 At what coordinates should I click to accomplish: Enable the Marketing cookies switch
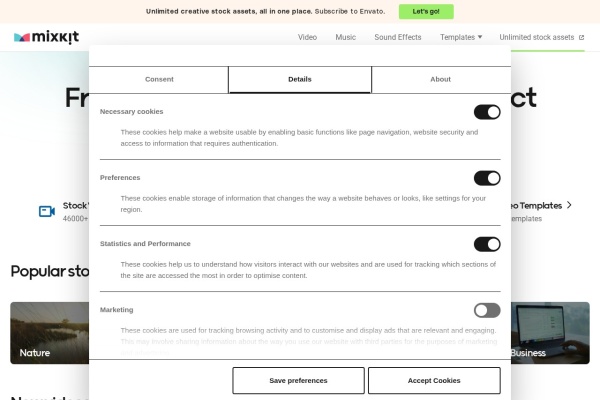point(487,310)
